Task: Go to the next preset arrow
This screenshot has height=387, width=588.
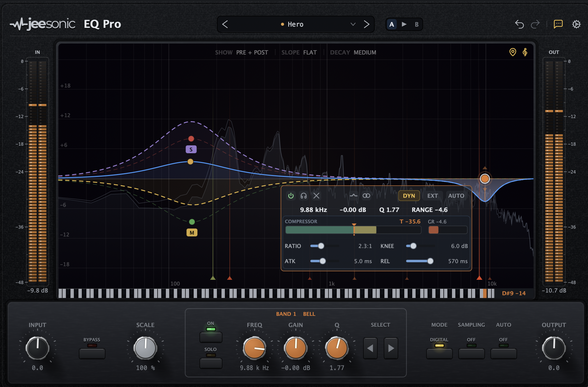Action: click(x=366, y=24)
